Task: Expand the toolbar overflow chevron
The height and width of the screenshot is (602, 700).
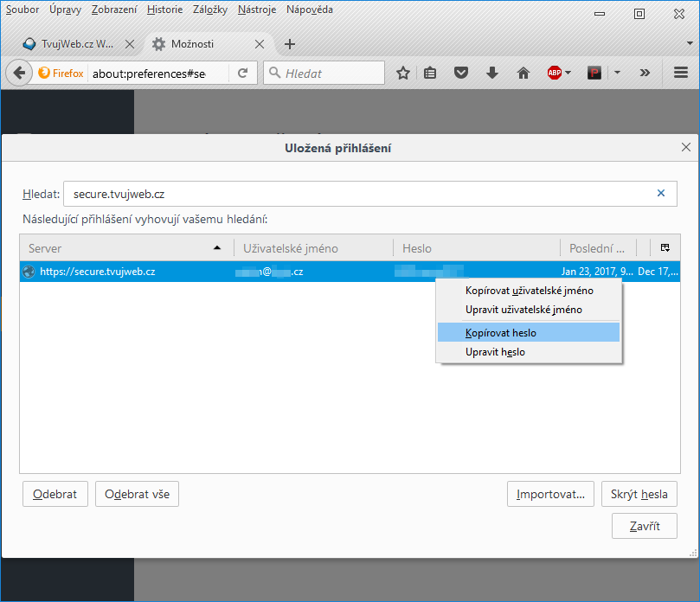Action: click(645, 74)
